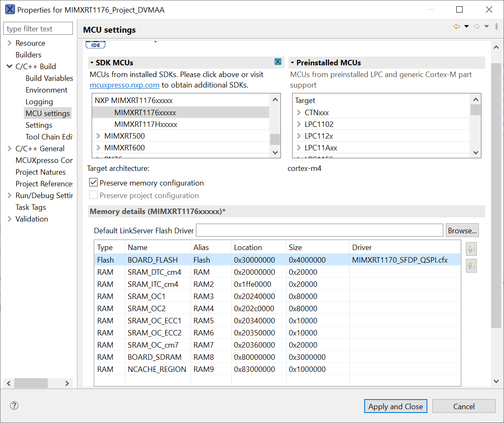The height and width of the screenshot is (423, 504).
Task: Collapse the SDK MCUs section header
Action: [x=92, y=62]
